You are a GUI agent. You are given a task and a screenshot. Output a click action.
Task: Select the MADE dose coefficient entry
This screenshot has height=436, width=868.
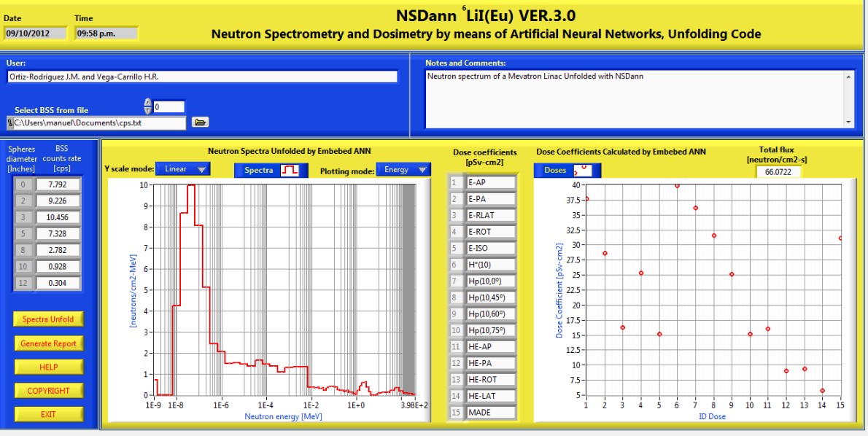490,412
